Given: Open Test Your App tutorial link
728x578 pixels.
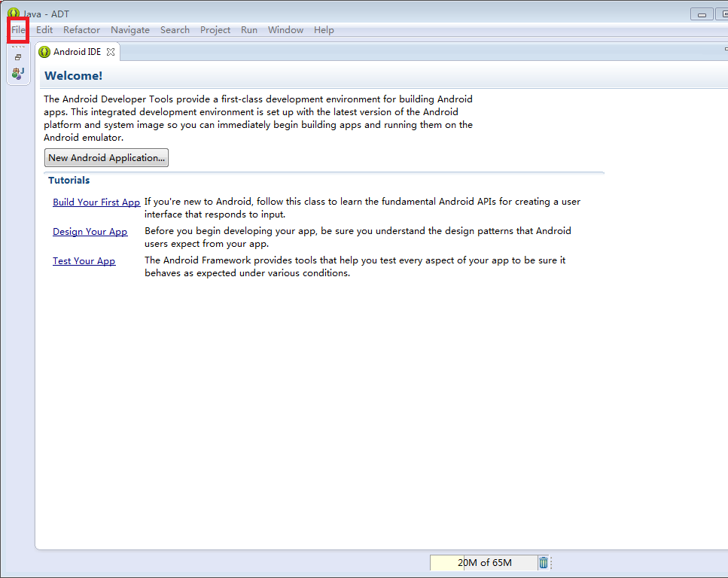Looking at the screenshot, I should coord(84,260).
